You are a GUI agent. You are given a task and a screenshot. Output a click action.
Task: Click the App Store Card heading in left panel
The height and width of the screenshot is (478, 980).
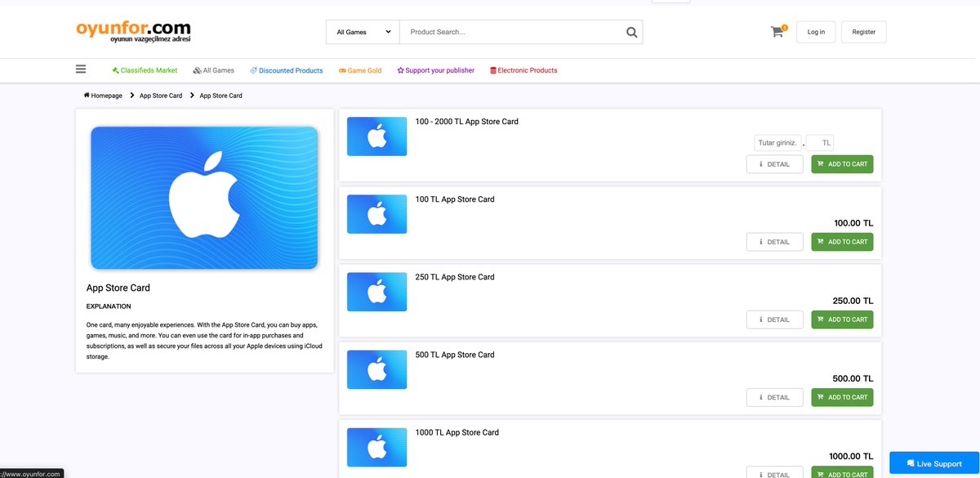click(x=118, y=288)
